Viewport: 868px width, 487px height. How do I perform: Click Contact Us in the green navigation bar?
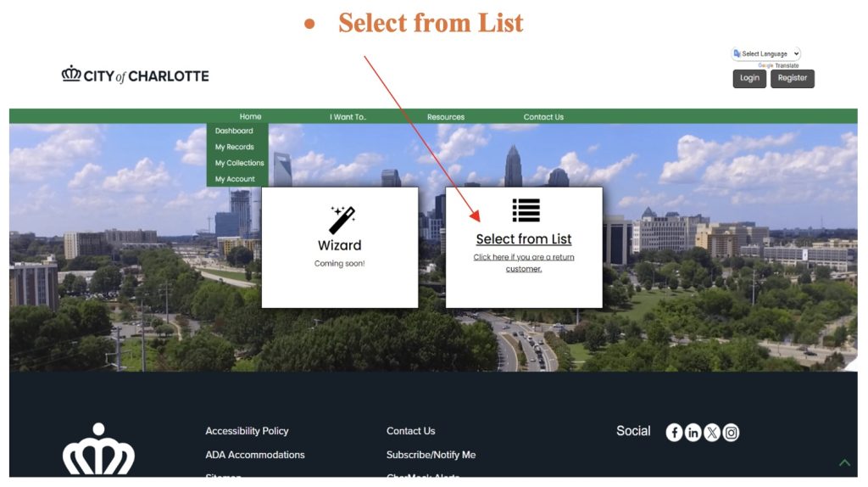click(543, 117)
